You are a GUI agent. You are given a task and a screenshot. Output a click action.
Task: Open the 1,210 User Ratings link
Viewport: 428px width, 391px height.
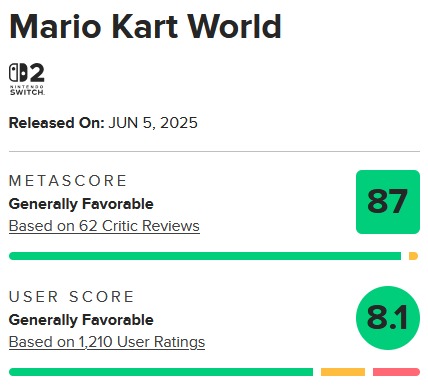(107, 342)
